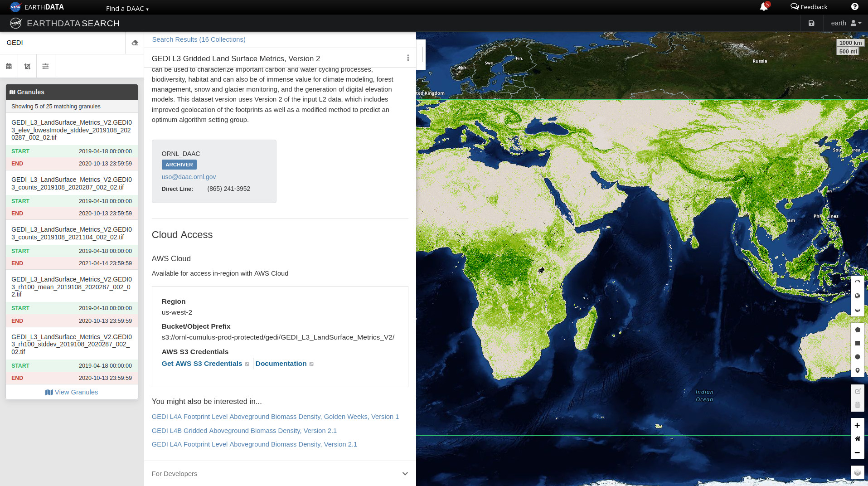Expand the For Developers section
The width and height of the screenshot is (868, 486).
280,473
